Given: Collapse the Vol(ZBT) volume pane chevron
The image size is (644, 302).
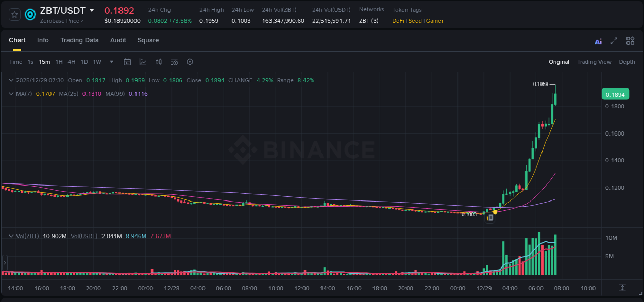Looking at the screenshot, I should click(x=11, y=236).
